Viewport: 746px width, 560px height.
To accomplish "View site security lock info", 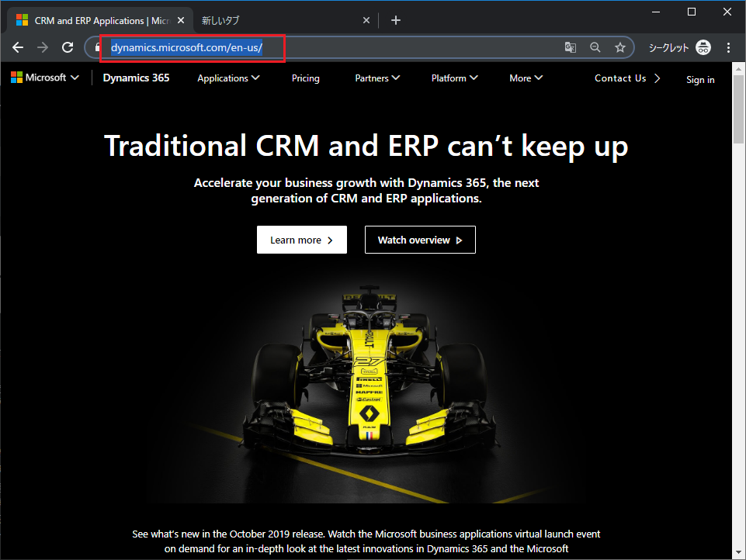I will tap(98, 47).
